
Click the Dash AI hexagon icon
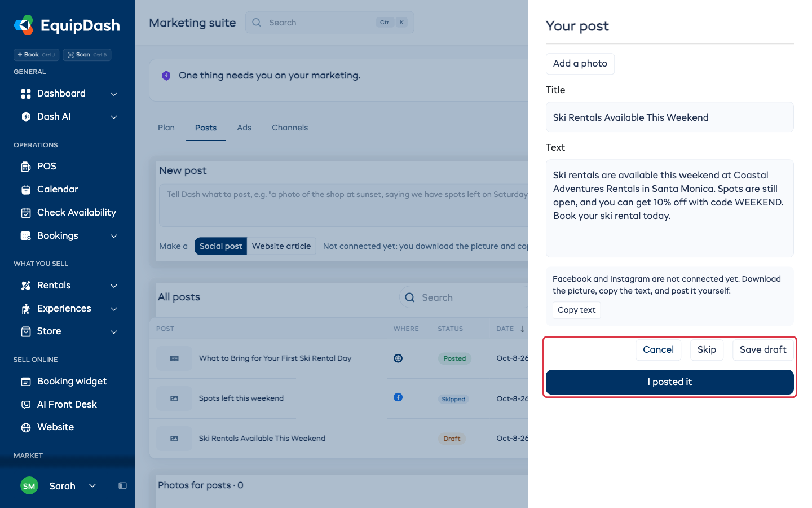(x=26, y=117)
